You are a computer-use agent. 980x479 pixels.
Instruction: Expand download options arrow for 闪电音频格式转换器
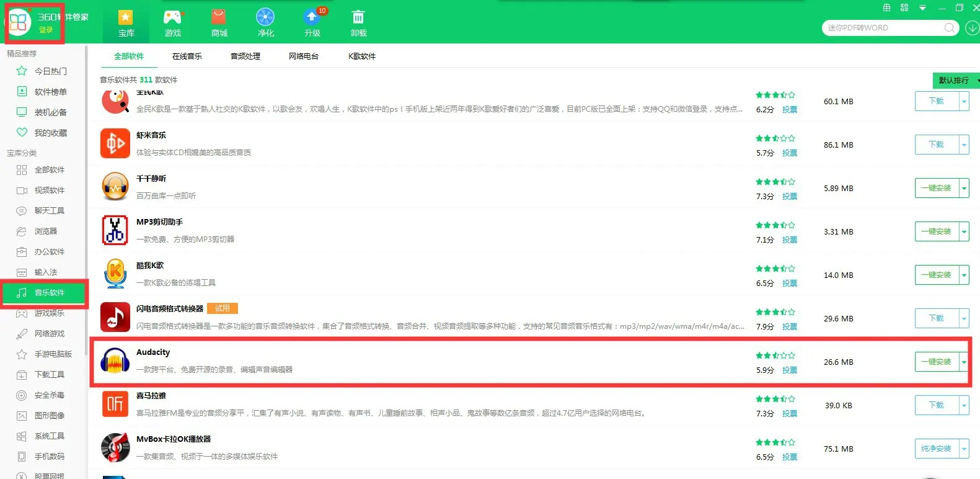964,318
